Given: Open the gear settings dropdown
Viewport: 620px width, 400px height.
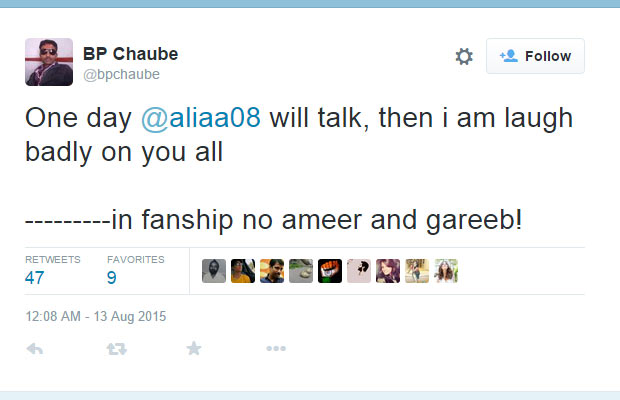Looking at the screenshot, I should click(464, 57).
